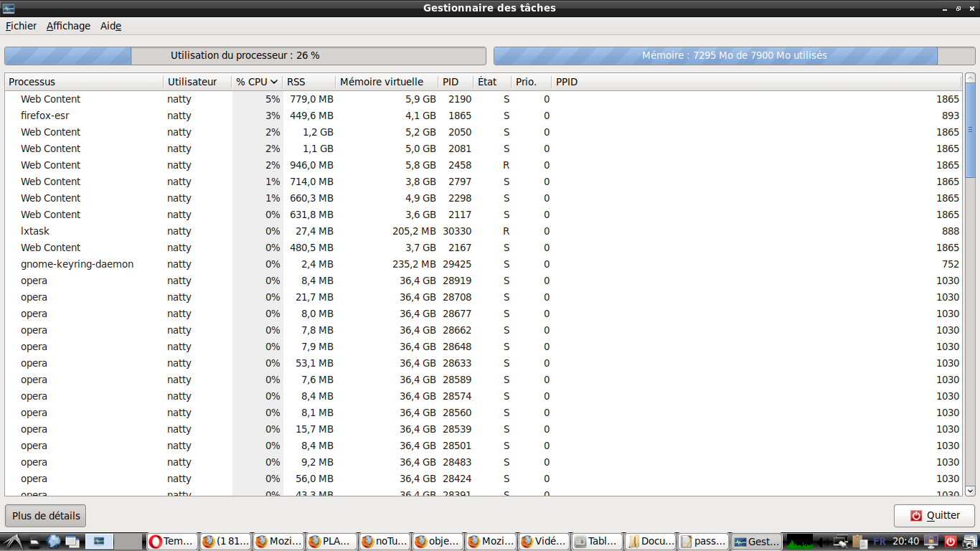Viewport: 980px width, 551px height.
Task: Click the scrollbar up arrow of the process list
Action: pos(970,77)
